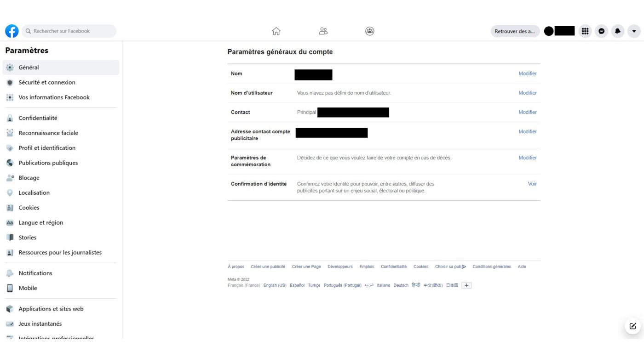Open the Facebook home logo
Viewport: 644px width, 362px height.
pos(11,31)
